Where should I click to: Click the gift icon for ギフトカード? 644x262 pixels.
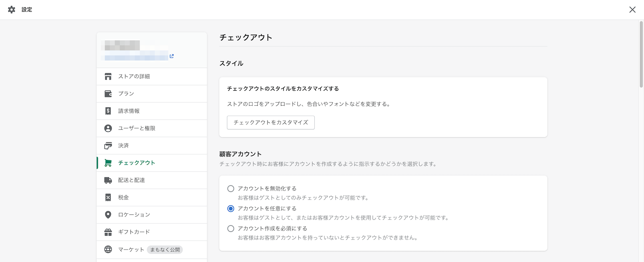pos(108,232)
